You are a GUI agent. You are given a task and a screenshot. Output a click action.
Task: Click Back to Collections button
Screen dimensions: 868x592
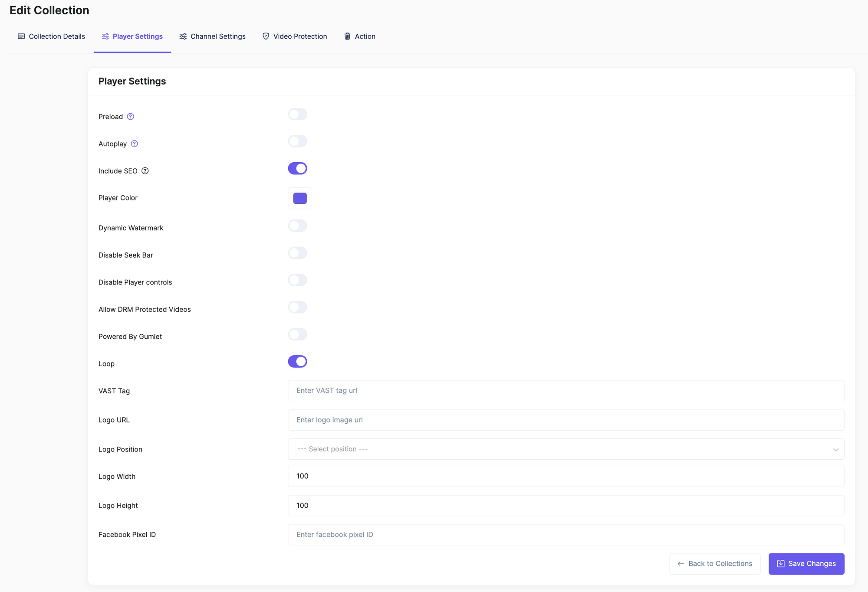714,563
